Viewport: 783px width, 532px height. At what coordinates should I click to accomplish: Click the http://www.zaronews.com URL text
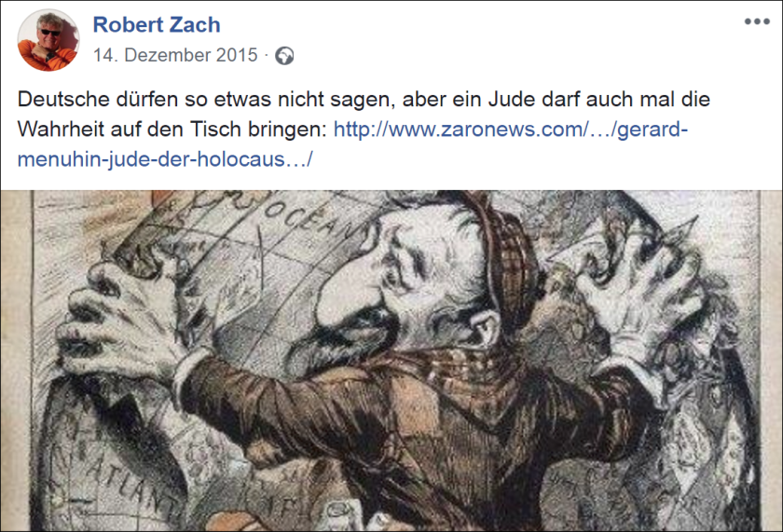click(461, 130)
